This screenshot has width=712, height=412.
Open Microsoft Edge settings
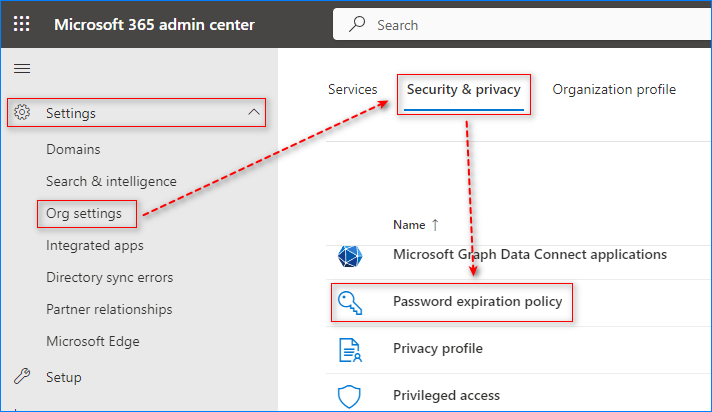[x=93, y=342]
